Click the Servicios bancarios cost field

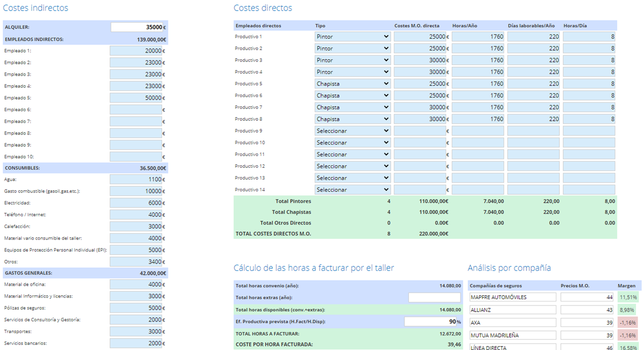point(136,343)
